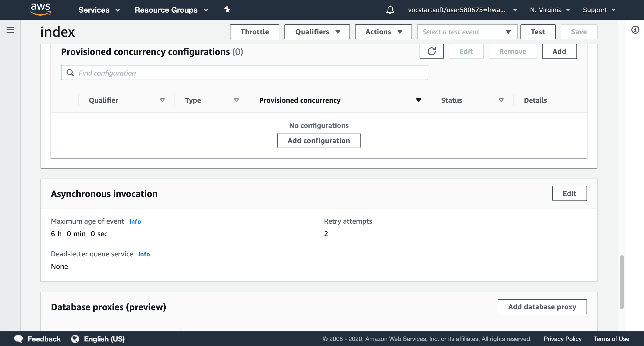Click the Retry attempts value 2
Image resolution: width=644 pixels, height=346 pixels.
(x=326, y=234)
